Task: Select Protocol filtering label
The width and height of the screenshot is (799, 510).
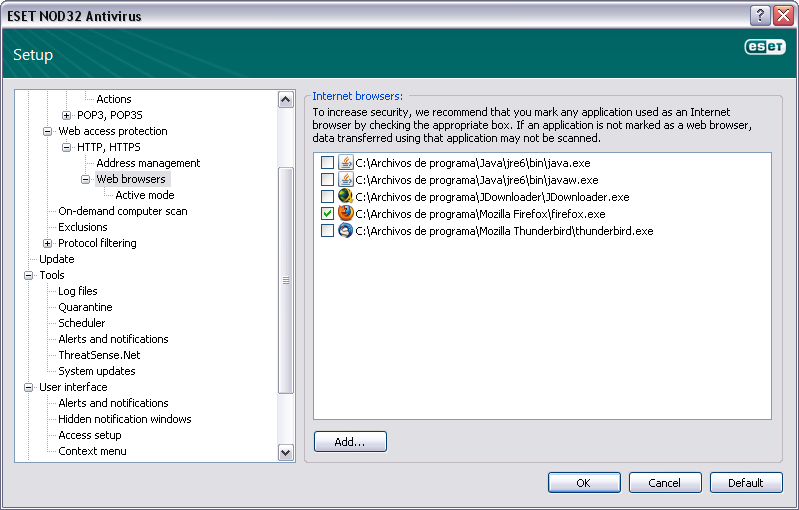Action: [x=97, y=243]
